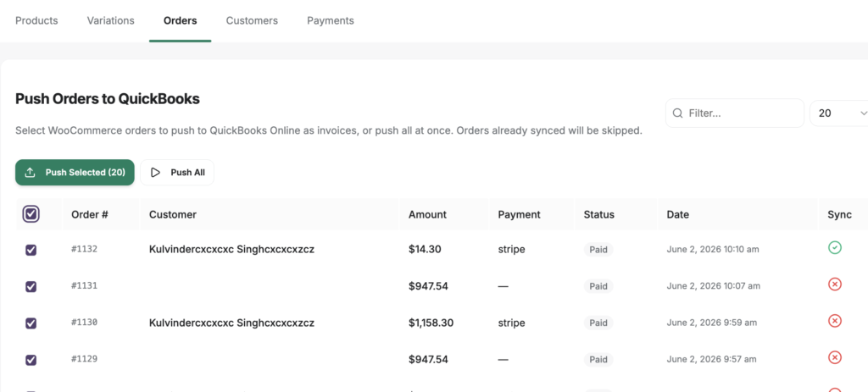The image size is (868, 392).
Task: Uncheck the checkbox for order #1130
Action: tap(31, 323)
